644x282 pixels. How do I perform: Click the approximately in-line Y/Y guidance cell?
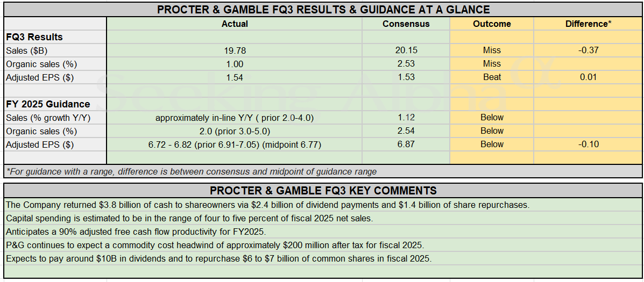pyautogui.click(x=235, y=118)
